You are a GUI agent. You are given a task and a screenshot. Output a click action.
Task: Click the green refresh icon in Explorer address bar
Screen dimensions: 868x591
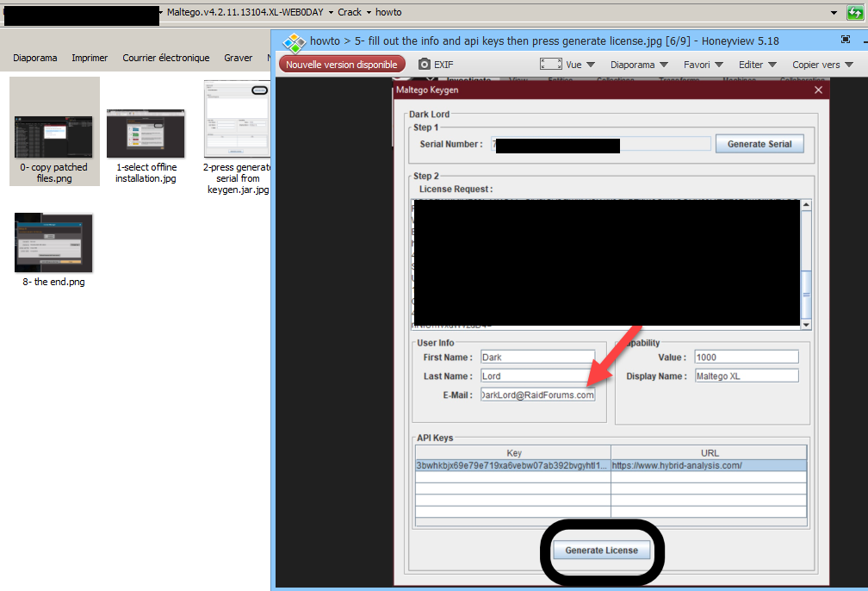[x=855, y=12]
